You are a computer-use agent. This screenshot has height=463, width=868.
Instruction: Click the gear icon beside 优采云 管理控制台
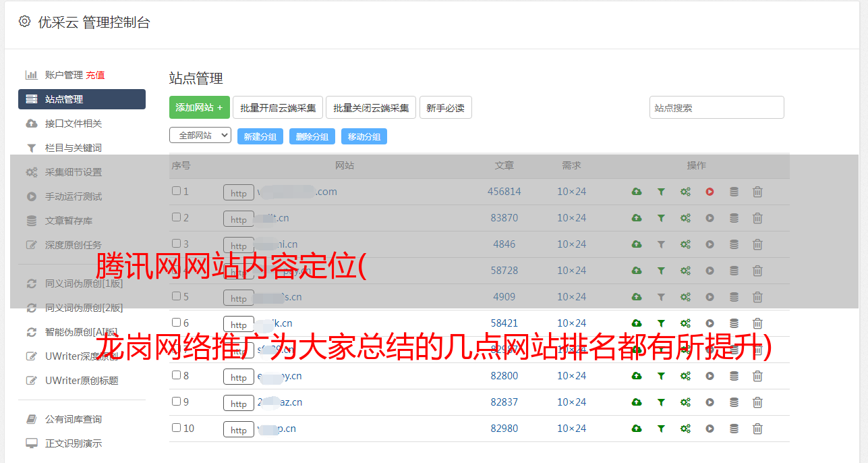(x=25, y=22)
